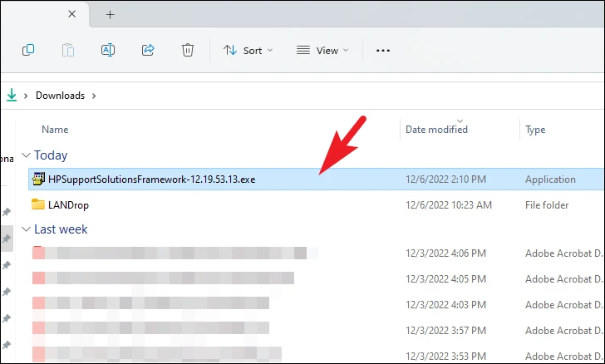The height and width of the screenshot is (364, 605).
Task: Open the three-dot See more menu
Action: (383, 51)
